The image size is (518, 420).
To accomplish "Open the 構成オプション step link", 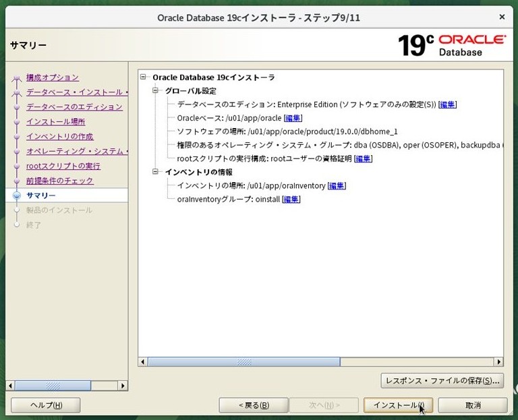I will coord(53,78).
